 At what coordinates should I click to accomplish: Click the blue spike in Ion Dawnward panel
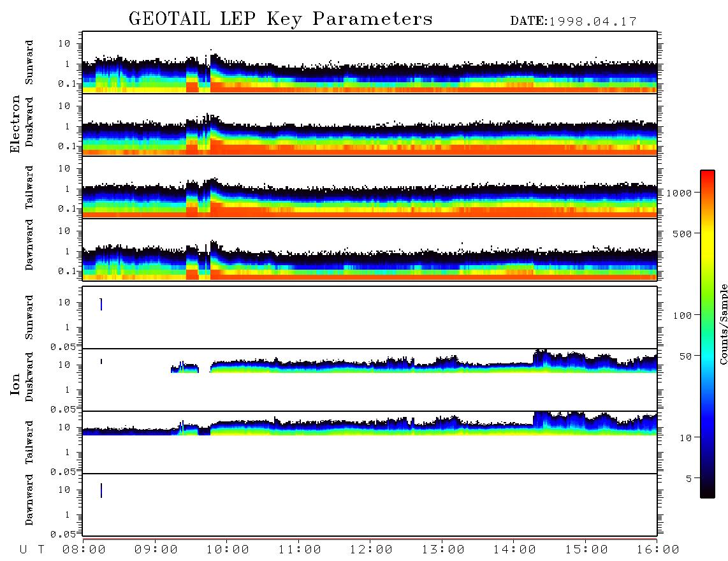[101, 490]
